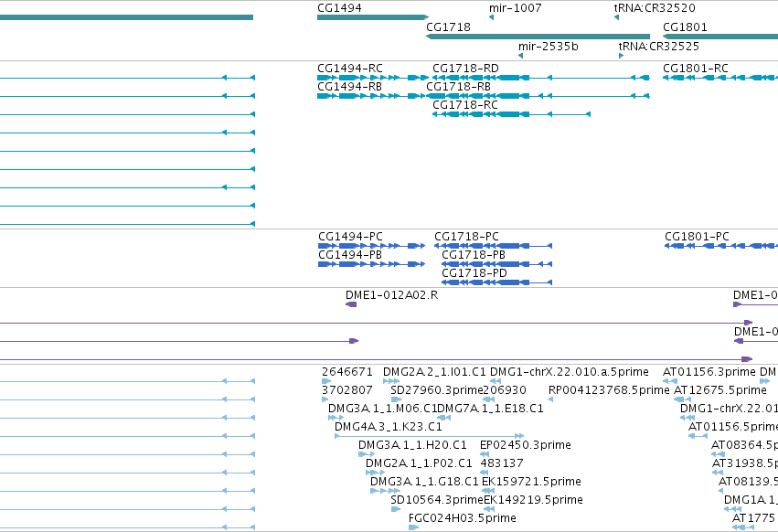Click the mir-1007 microRNA marker

pyautogui.click(x=491, y=18)
